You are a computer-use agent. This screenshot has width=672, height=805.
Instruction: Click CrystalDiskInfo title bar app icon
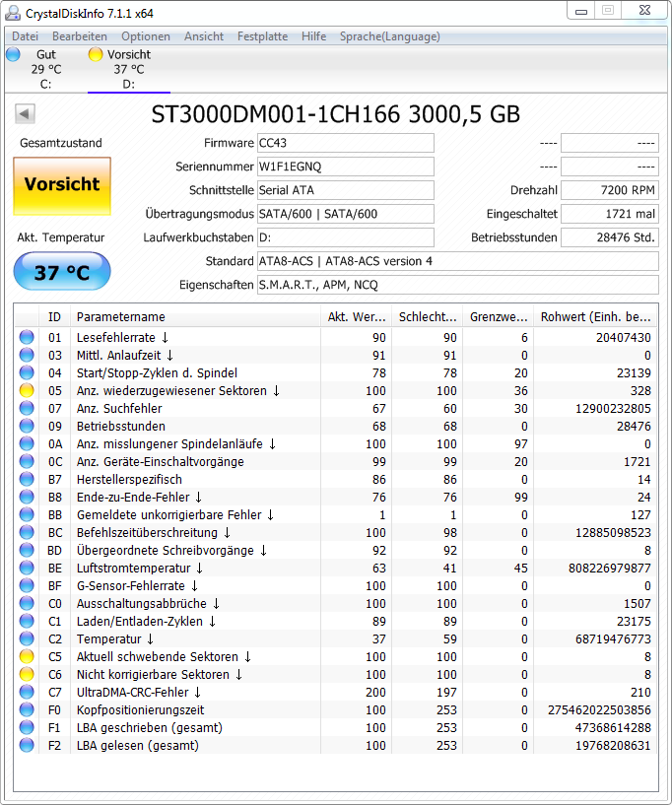tap(13, 13)
